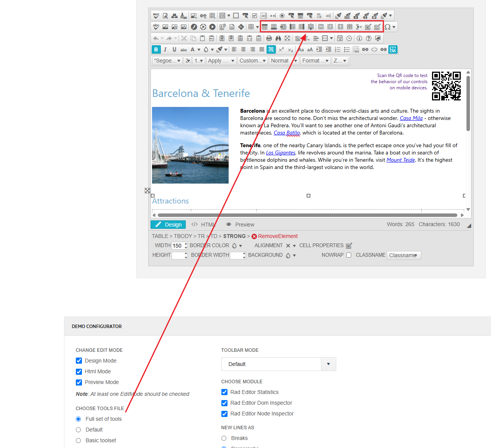Toggle the Rad Editor Statistics checkbox
This screenshot has height=448, width=491.
(224, 392)
